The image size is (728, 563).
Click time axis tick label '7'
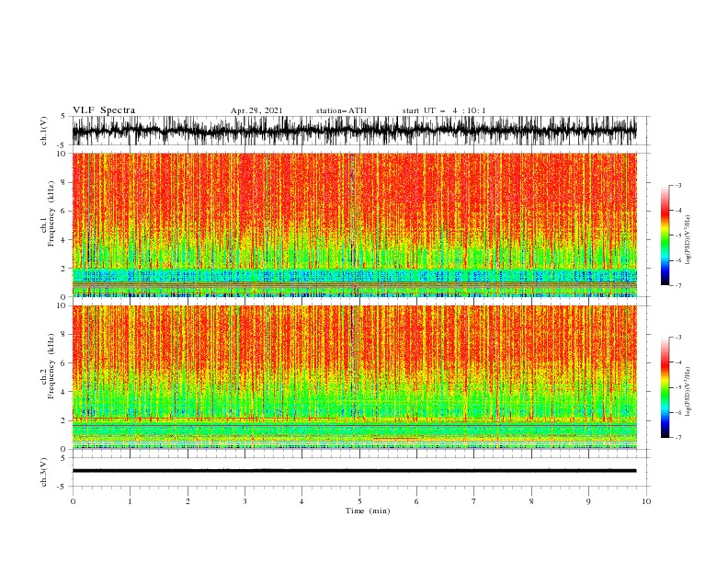(x=474, y=501)
